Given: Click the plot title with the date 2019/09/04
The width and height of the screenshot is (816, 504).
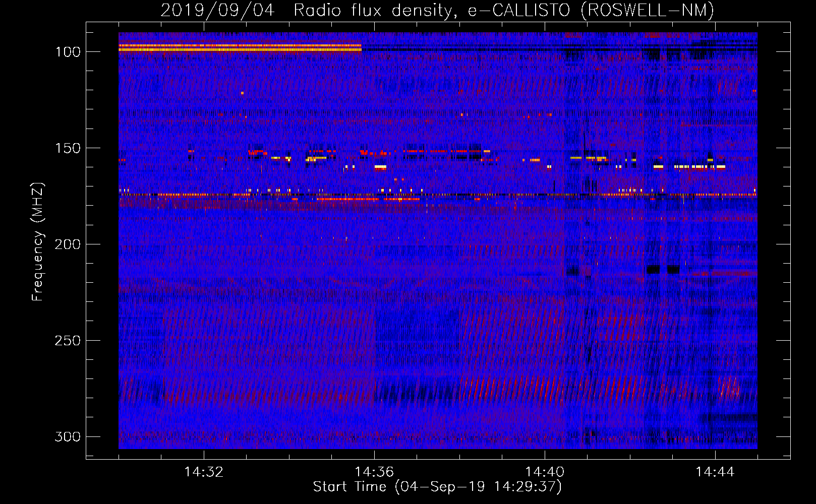Looking at the screenshot, I should pyautogui.click(x=437, y=11).
